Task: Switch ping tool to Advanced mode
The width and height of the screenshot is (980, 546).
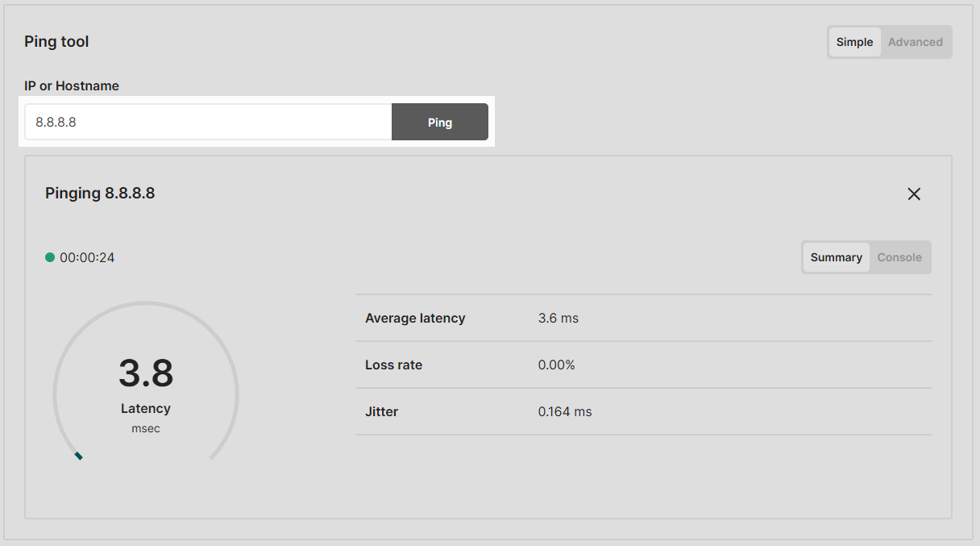Action: [x=915, y=42]
